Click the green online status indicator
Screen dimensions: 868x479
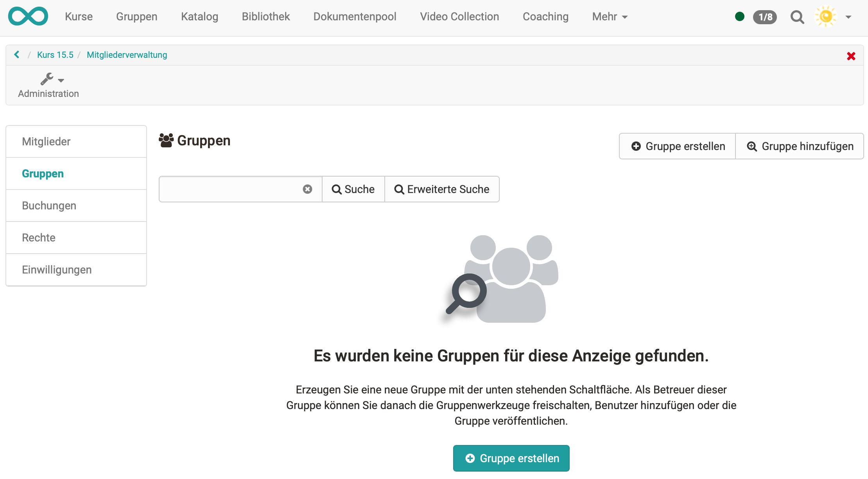(x=739, y=16)
